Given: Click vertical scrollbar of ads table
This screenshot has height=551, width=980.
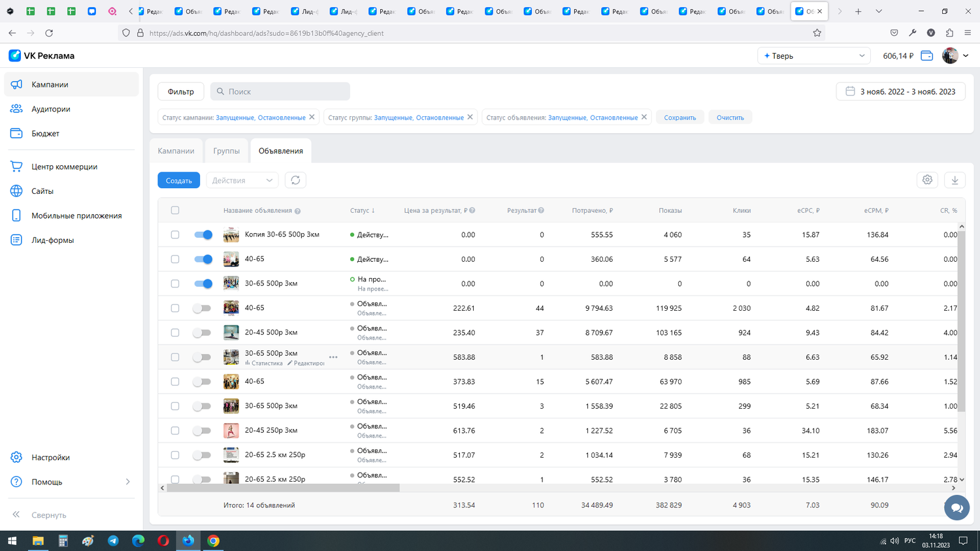Looking at the screenshot, I should (x=961, y=320).
